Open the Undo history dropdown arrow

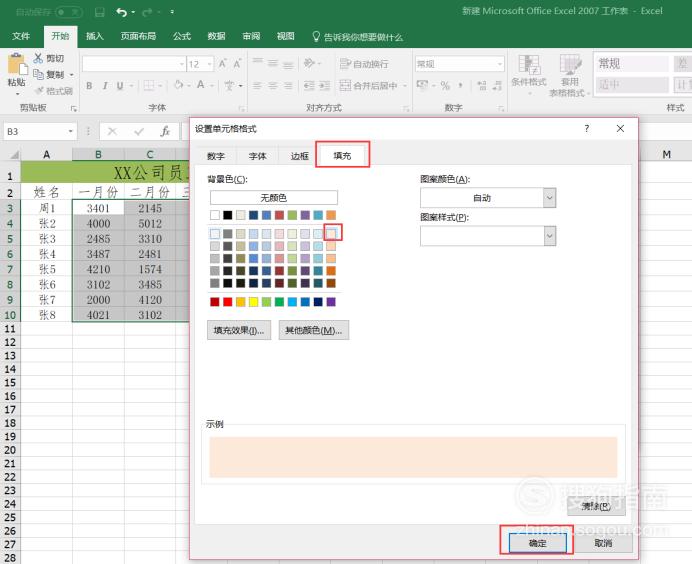coord(133,12)
